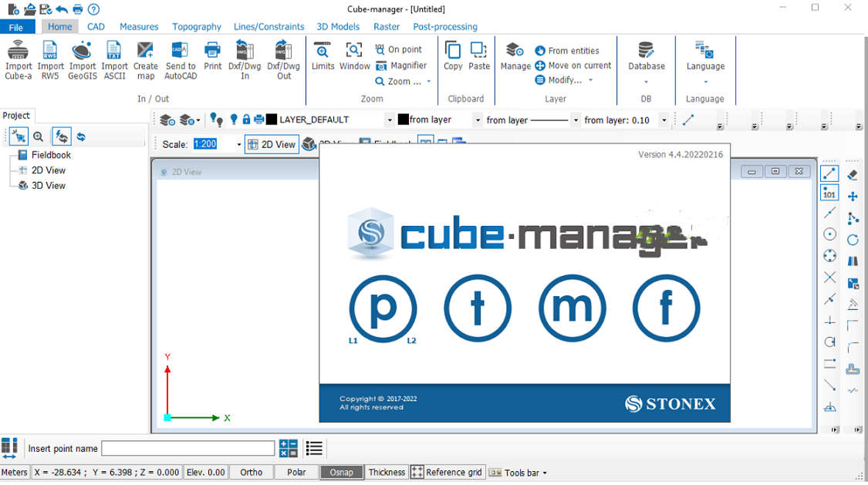Click the help question mark icon

coord(94,9)
